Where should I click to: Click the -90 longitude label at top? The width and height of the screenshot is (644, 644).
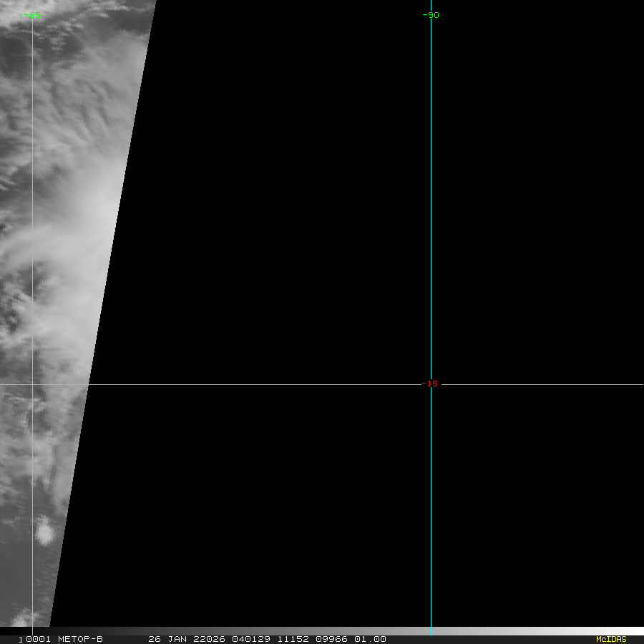point(431,15)
